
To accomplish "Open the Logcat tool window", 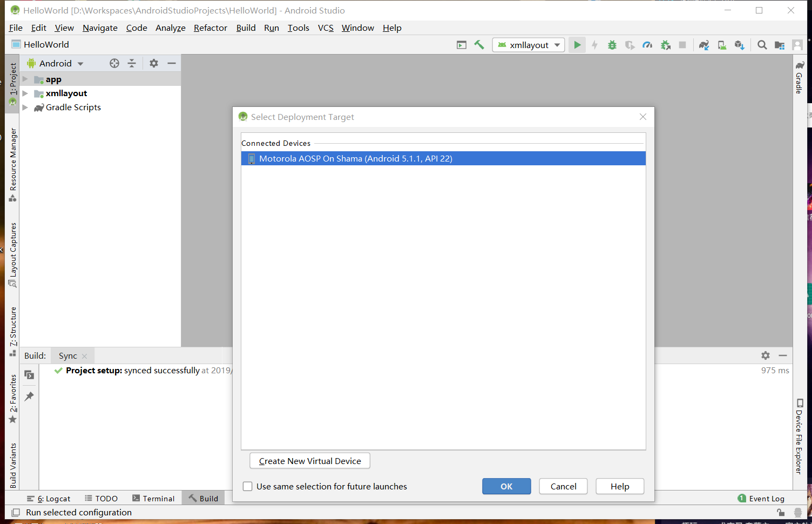I will point(49,499).
